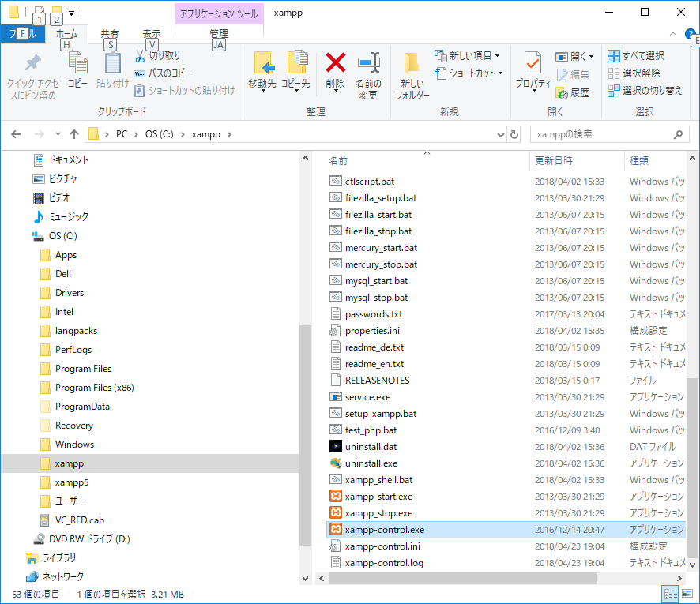The width and height of the screenshot is (700, 604).
Task: Switch to the 管理 ribbon tab
Action: (x=219, y=35)
